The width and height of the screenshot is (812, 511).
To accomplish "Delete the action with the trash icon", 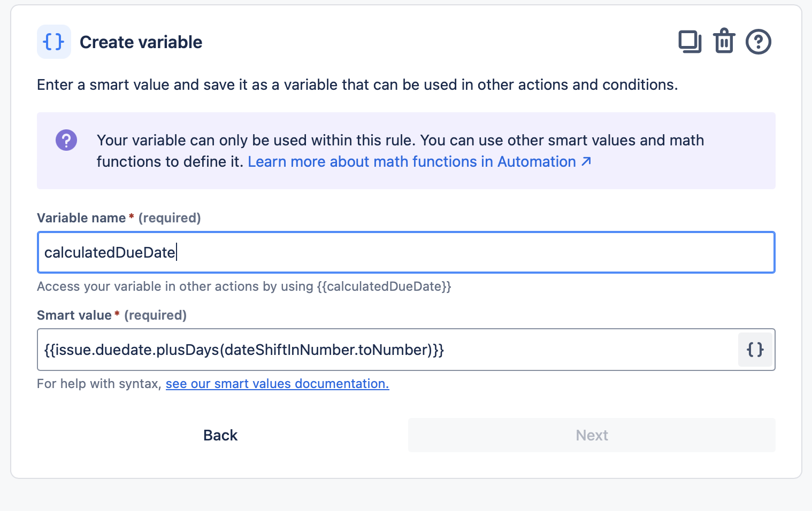I will pyautogui.click(x=724, y=41).
